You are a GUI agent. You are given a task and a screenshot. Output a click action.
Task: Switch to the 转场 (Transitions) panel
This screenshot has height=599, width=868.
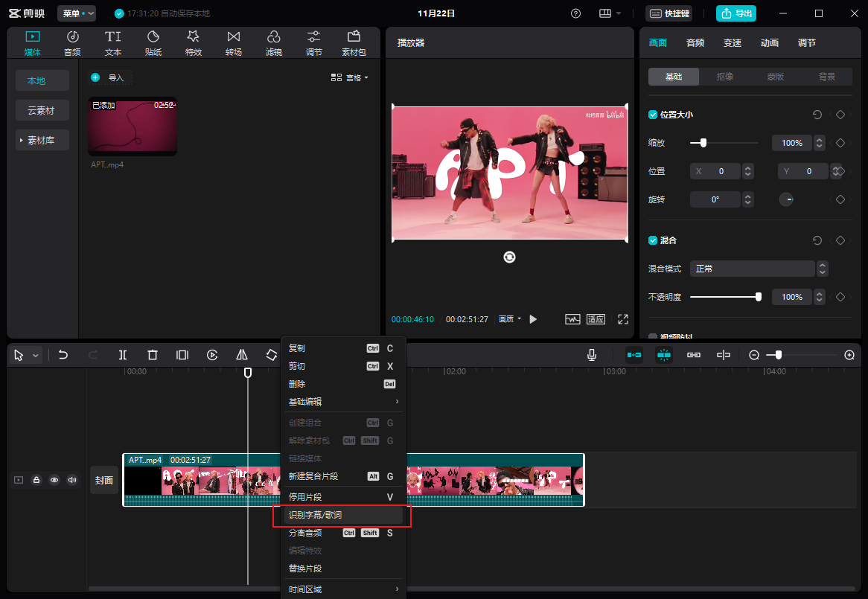[234, 43]
